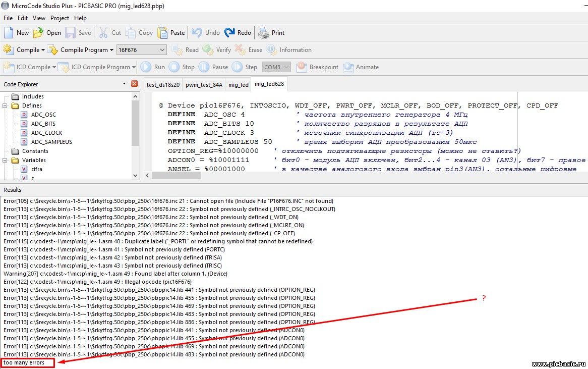
Task: Switch to the test_ds18s20 tab
Action: (x=163, y=85)
